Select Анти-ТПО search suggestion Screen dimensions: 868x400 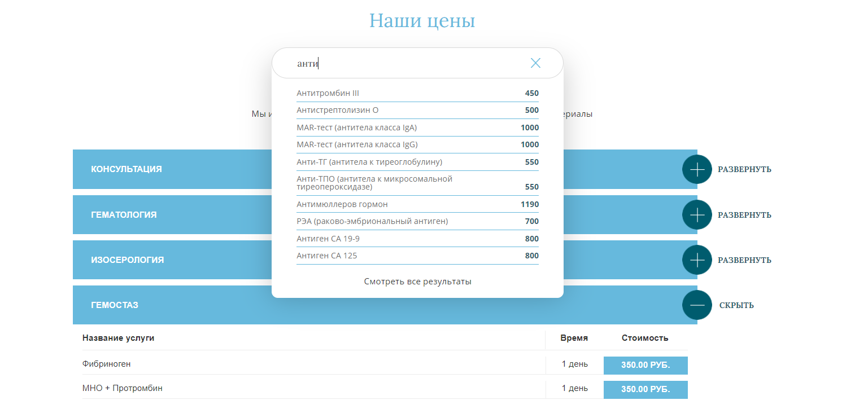pyautogui.click(x=374, y=182)
